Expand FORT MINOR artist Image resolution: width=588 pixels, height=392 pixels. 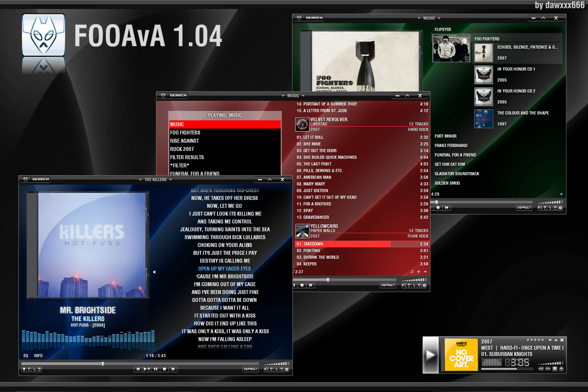coord(446,136)
